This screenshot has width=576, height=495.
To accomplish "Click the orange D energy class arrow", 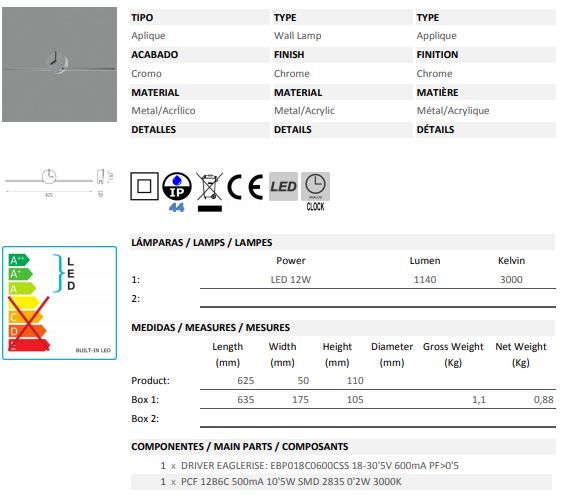I will (x=27, y=331).
